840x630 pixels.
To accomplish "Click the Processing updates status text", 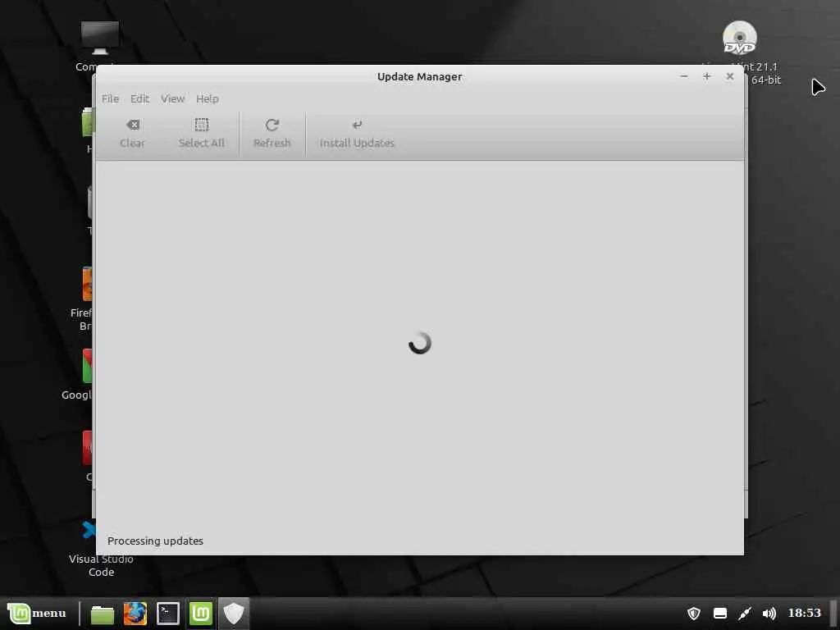I will point(155,541).
